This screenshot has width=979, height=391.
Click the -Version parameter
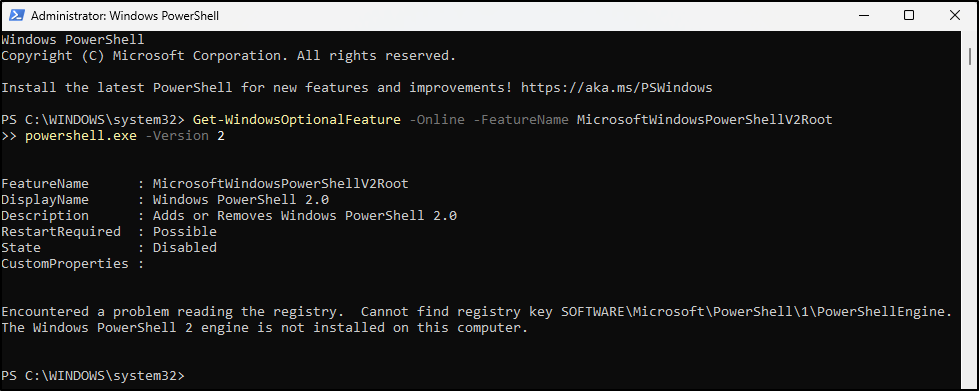pyautogui.click(x=177, y=136)
